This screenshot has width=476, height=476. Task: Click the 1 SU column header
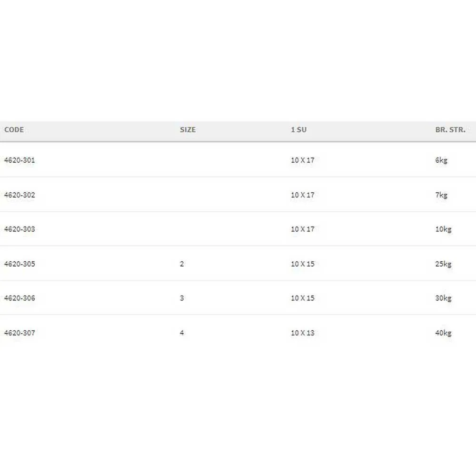point(298,129)
